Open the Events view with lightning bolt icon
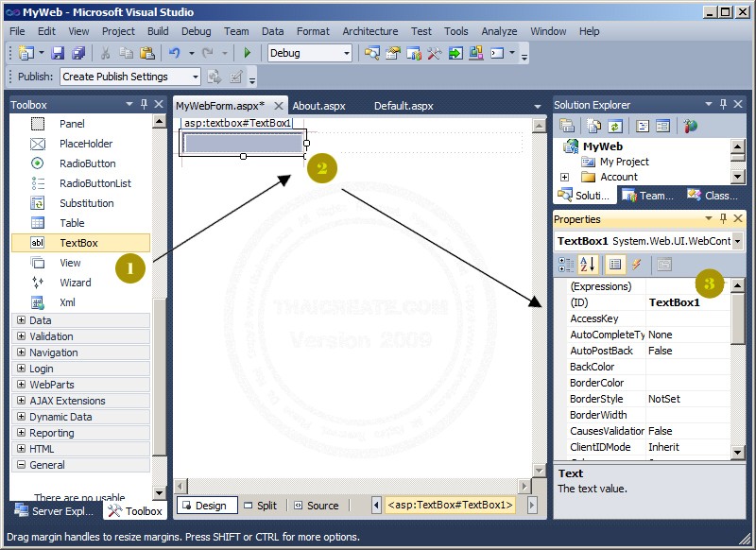The height and width of the screenshot is (550, 756). pos(637,265)
